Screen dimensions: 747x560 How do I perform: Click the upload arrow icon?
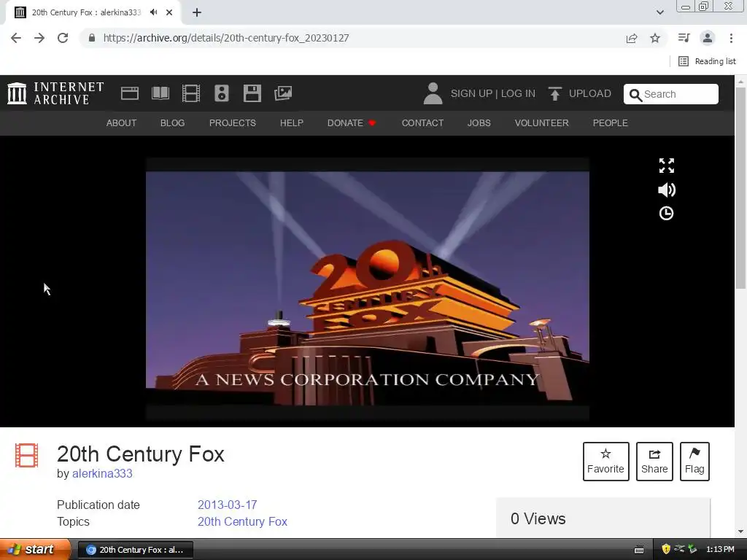554,93
